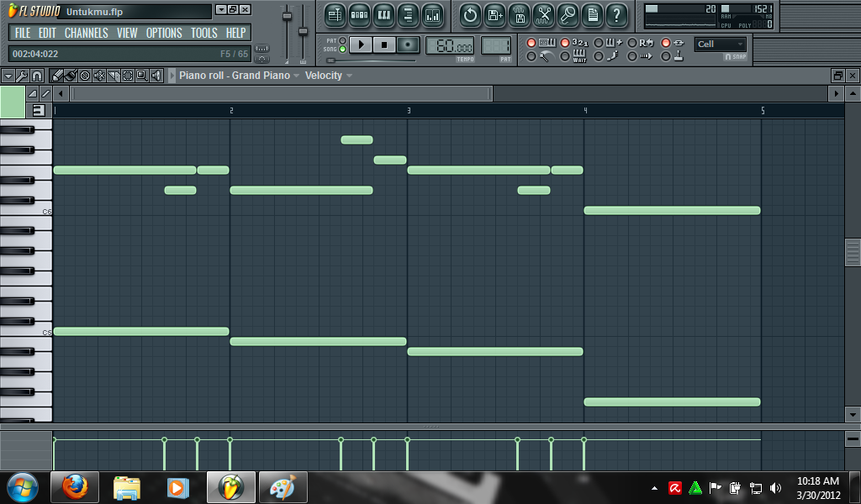
Task: Open the mixer view button
Action: pos(433,15)
